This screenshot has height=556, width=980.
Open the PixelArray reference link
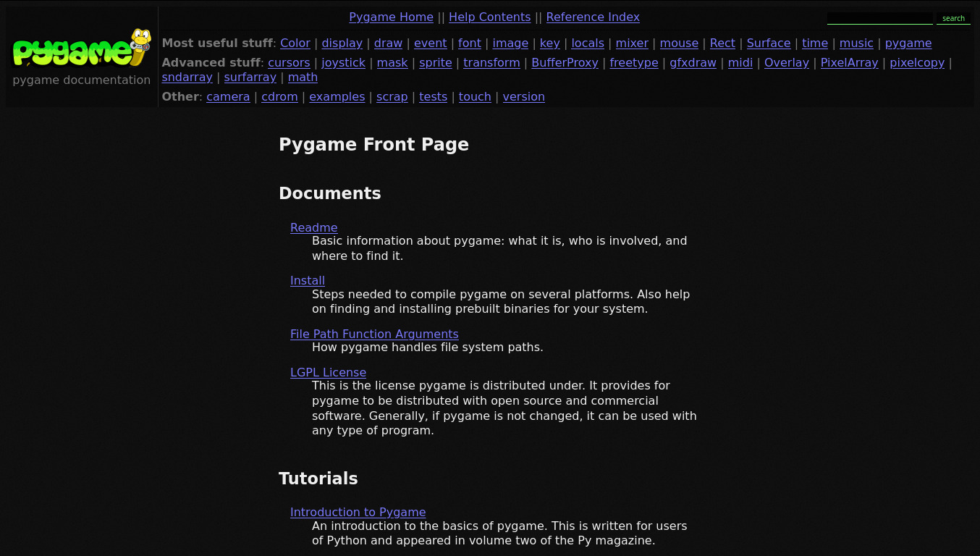849,63
